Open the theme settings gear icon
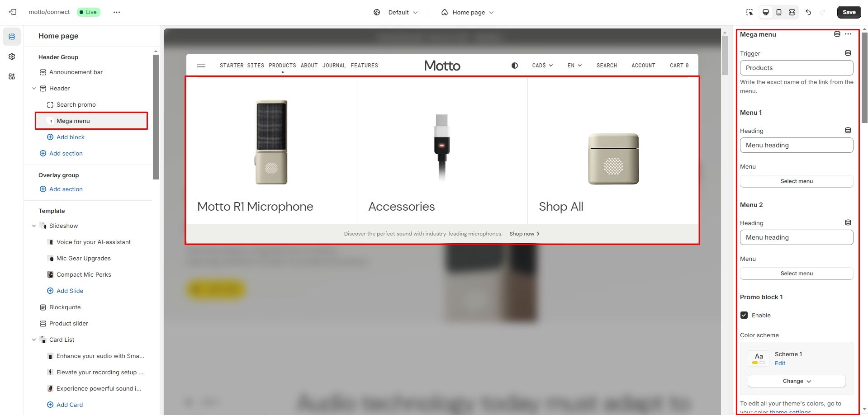The height and width of the screenshot is (415, 868). 12,57
